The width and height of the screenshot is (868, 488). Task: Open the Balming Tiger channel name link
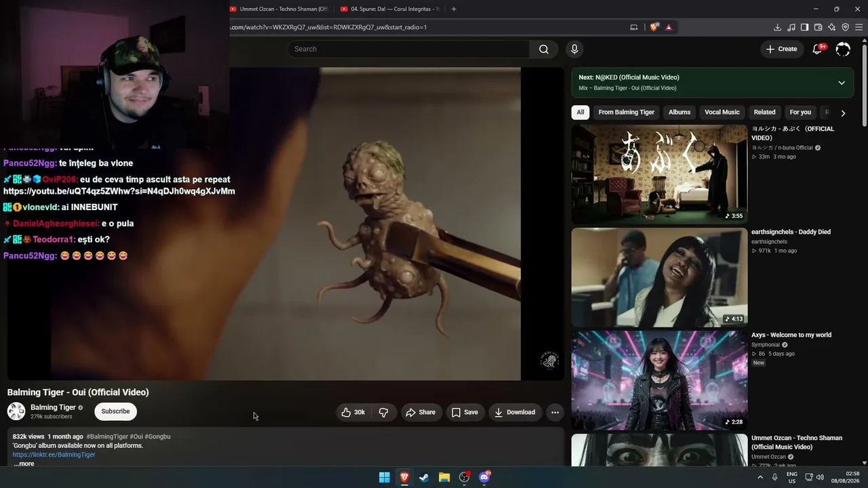pos(53,407)
